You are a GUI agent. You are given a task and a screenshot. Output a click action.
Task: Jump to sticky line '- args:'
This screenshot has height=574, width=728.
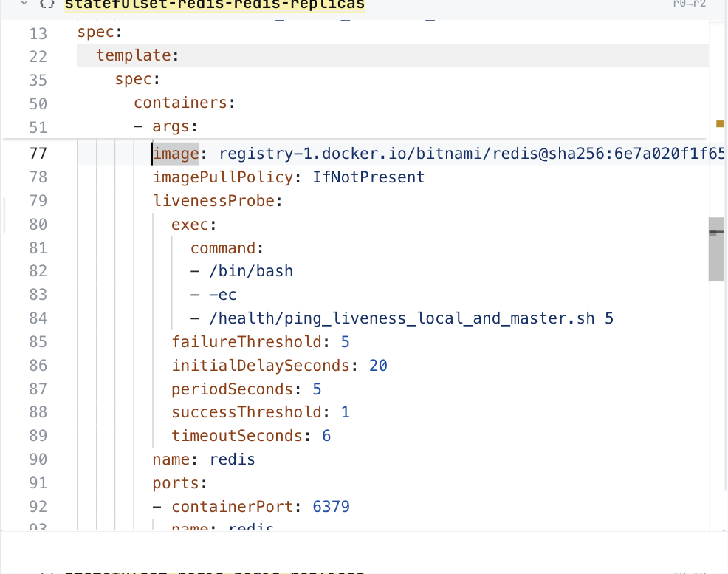click(x=165, y=126)
